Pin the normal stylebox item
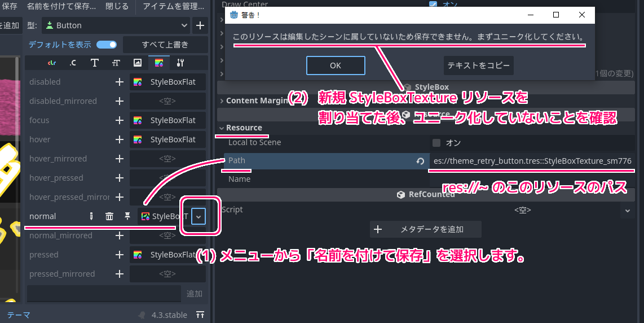This screenshot has height=323, width=644. coord(127,216)
